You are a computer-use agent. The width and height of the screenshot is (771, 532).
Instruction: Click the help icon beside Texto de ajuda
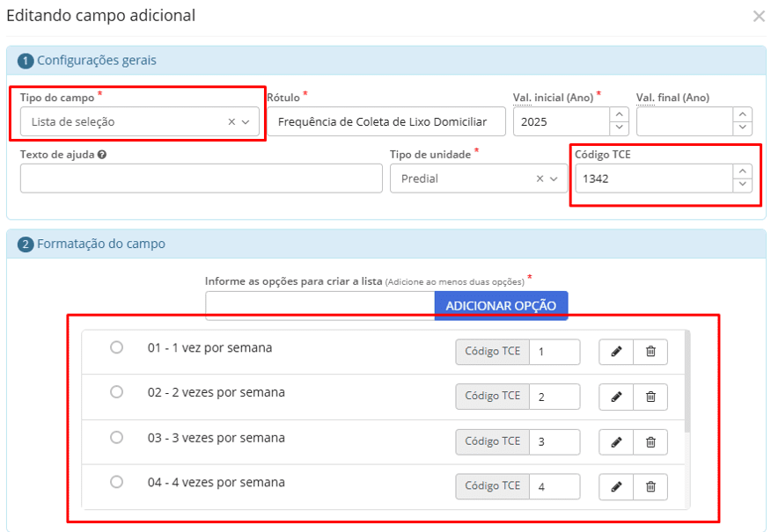pyautogui.click(x=103, y=155)
